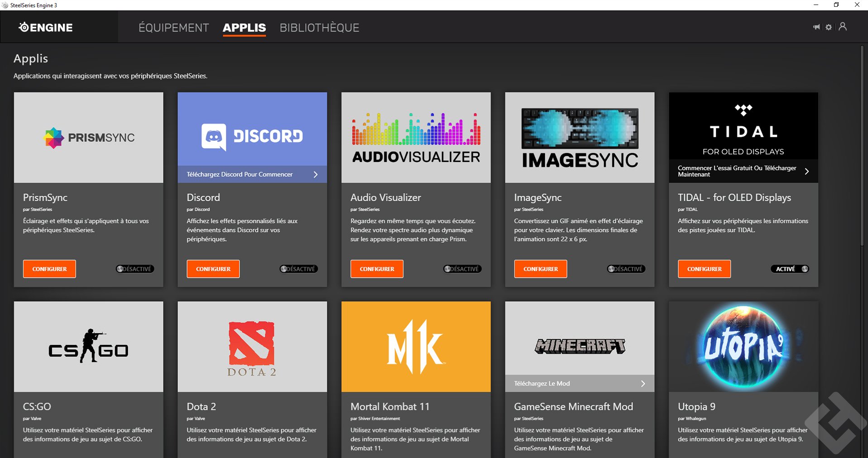Click the PrismSync title text
The width and height of the screenshot is (868, 458).
coord(45,198)
